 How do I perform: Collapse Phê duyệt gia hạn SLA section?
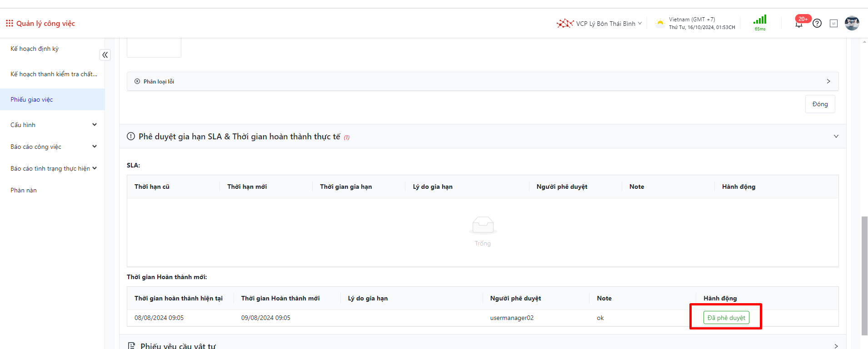(836, 137)
